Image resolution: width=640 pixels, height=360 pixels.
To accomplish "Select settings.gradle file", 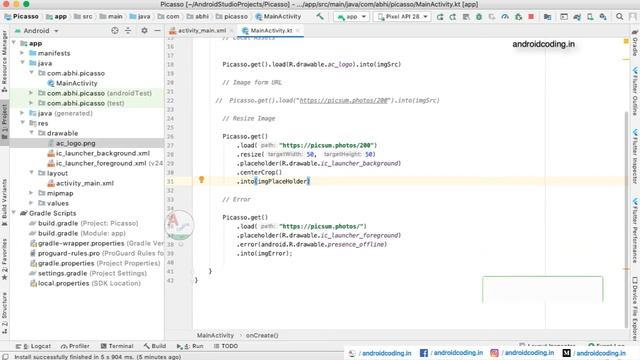I will click(62, 273).
